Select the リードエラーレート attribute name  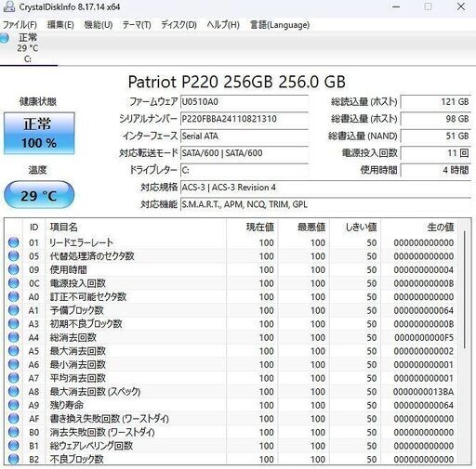[x=82, y=242]
